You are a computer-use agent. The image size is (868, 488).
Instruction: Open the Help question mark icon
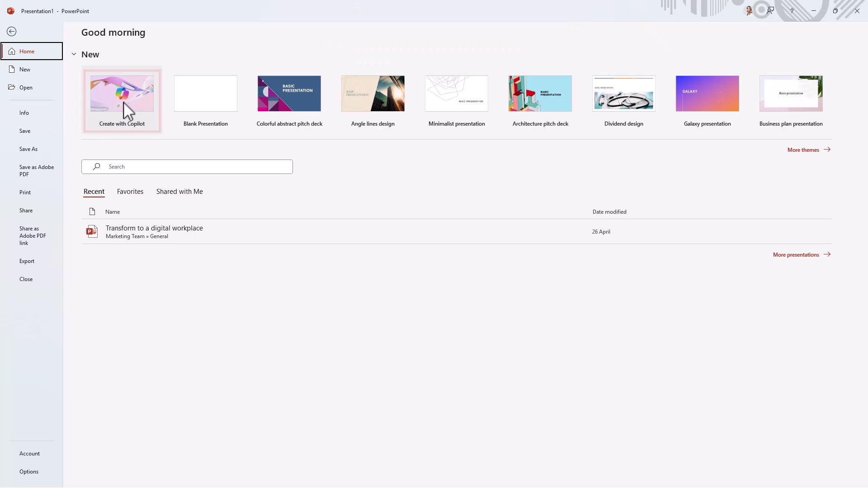tap(792, 11)
